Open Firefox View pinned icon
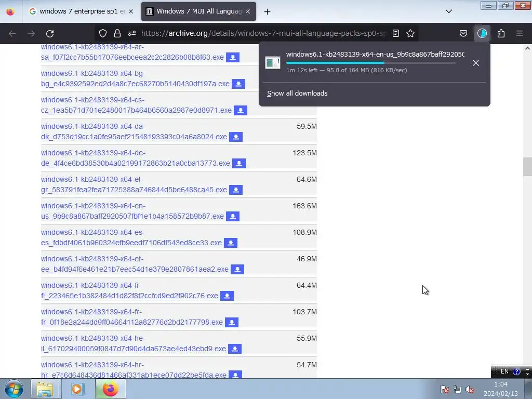 coord(10,12)
